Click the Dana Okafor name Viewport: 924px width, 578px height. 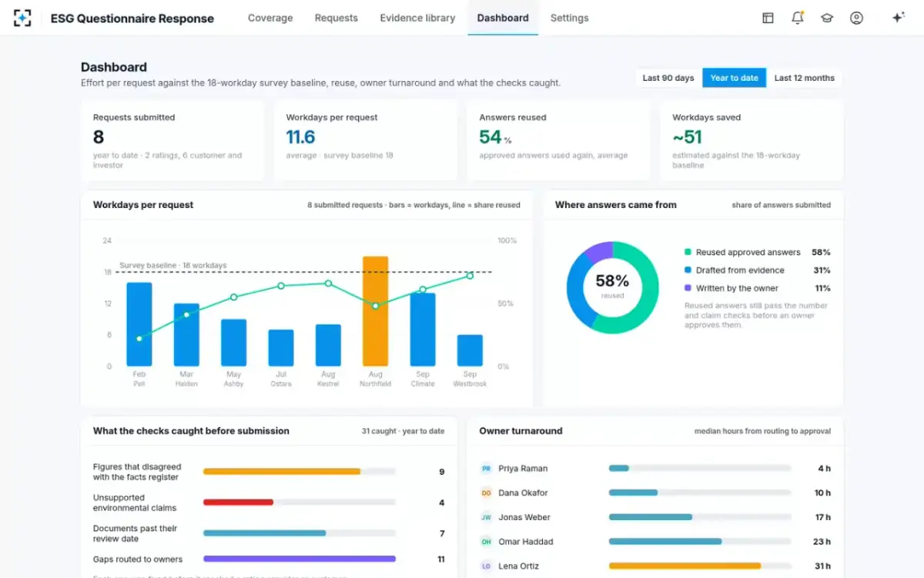click(x=524, y=493)
